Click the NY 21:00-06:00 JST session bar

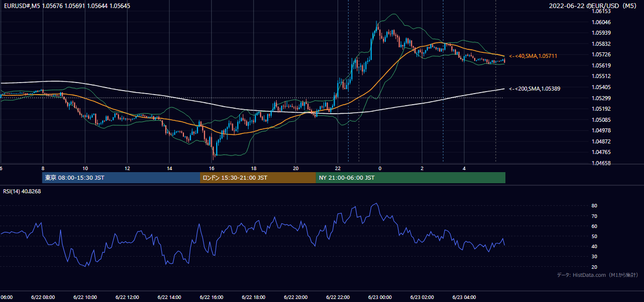pos(411,178)
